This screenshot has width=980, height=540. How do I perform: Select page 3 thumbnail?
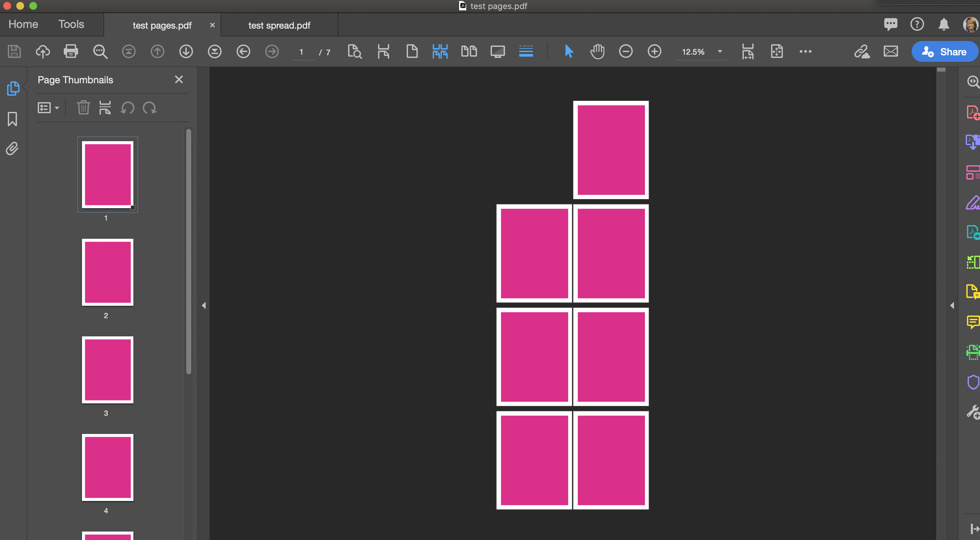click(108, 370)
